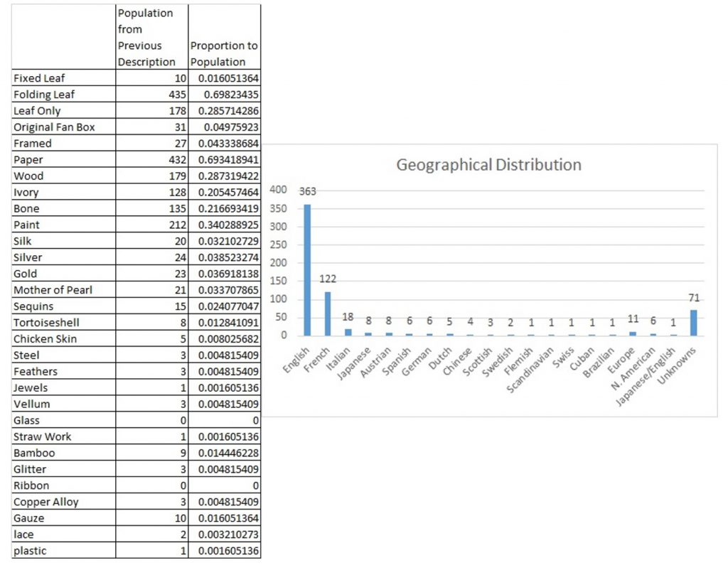Select the 'Glitter' row label
The height and width of the screenshot is (568, 728).
tap(63, 468)
